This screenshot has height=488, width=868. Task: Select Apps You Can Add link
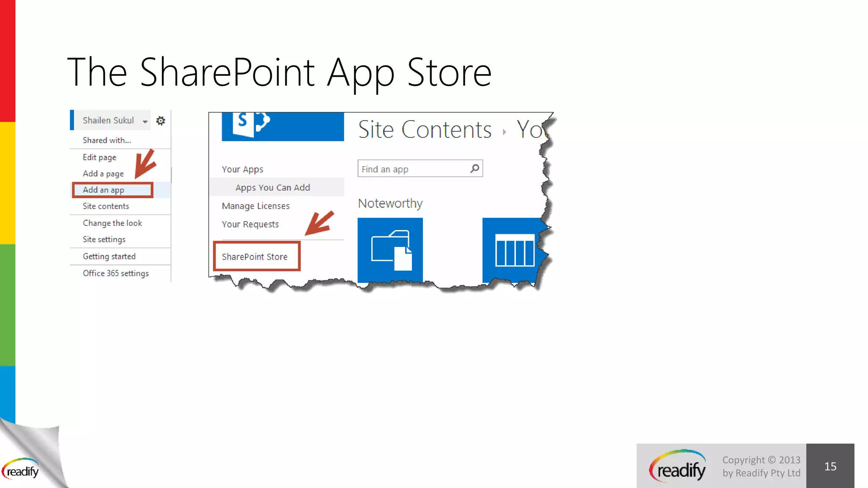tap(273, 188)
